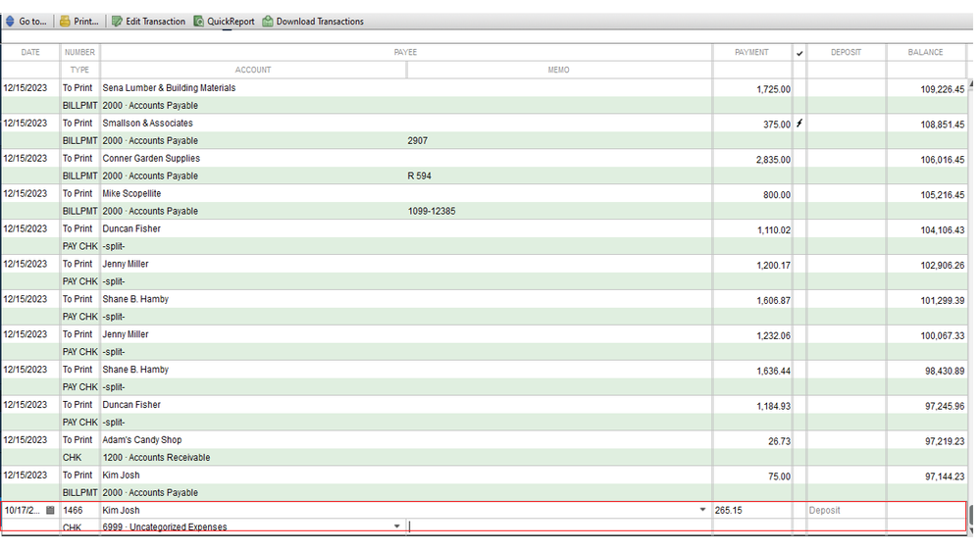980x551 pixels.
Task: Click payment amount 1,725.00
Action: (773, 89)
